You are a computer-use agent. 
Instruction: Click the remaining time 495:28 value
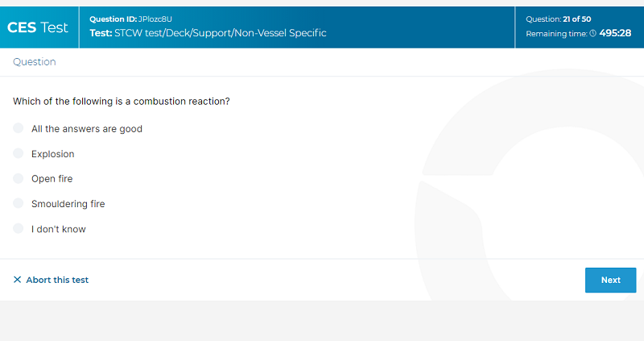(x=615, y=33)
